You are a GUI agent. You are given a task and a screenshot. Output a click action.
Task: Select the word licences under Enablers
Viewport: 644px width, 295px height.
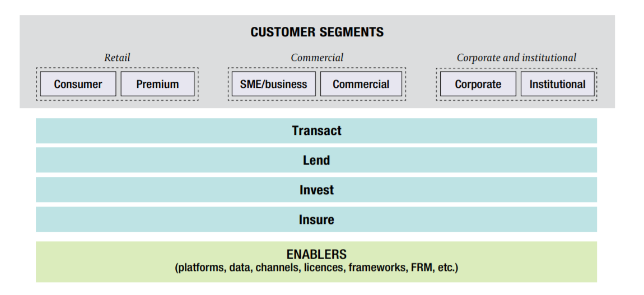(323, 268)
